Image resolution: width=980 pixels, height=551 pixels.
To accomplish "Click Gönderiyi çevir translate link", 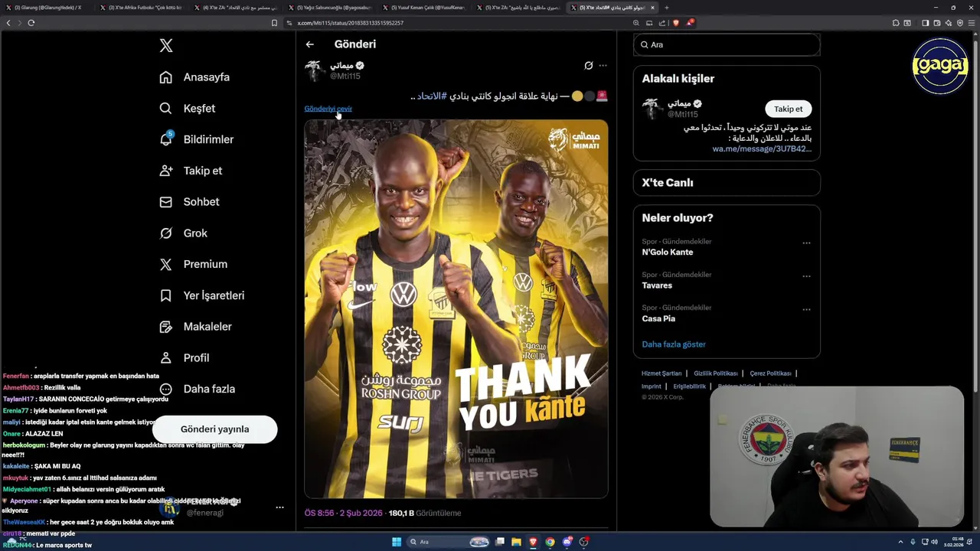I will [328, 109].
